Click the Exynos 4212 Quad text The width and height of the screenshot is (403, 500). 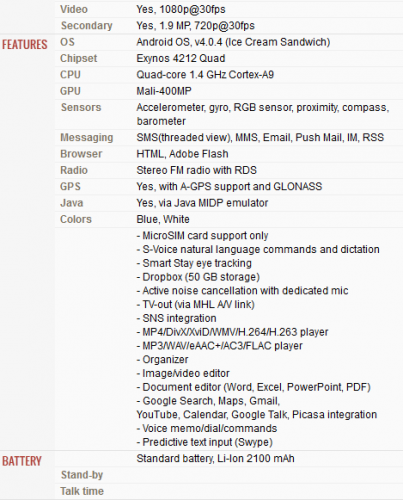(181, 59)
